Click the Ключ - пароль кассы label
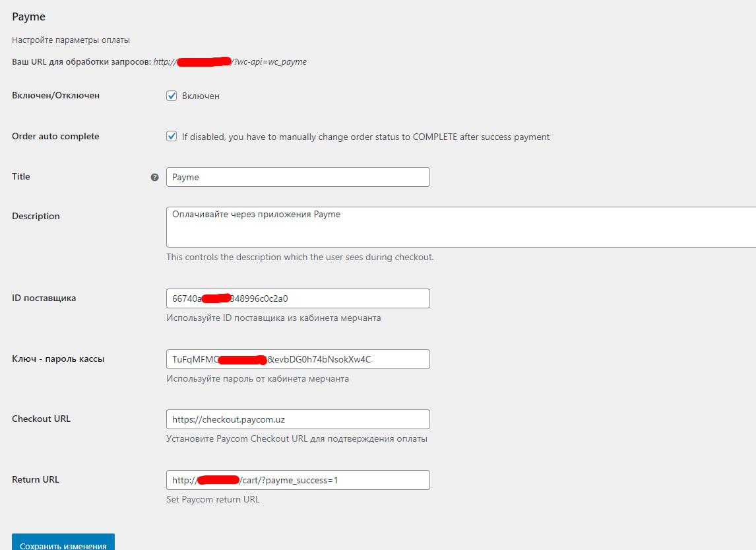This screenshot has height=550, width=756. pyautogui.click(x=58, y=359)
